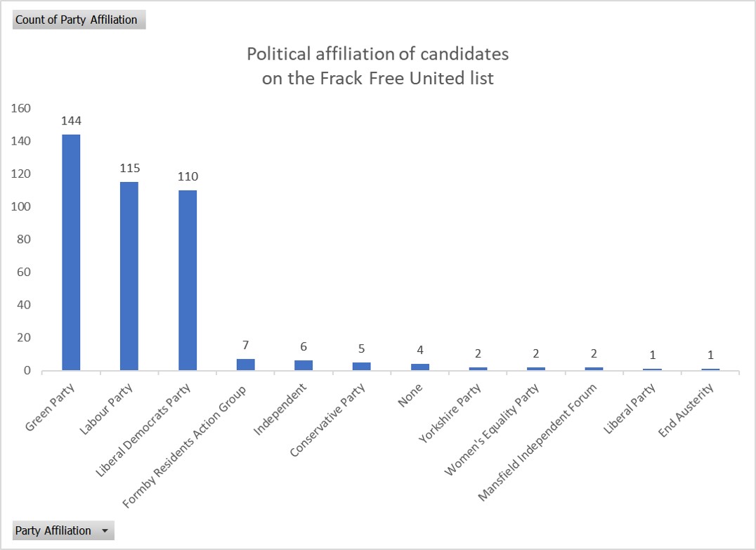Select the Party Affiliation field button
Screen dimensions: 756x550
(53, 531)
